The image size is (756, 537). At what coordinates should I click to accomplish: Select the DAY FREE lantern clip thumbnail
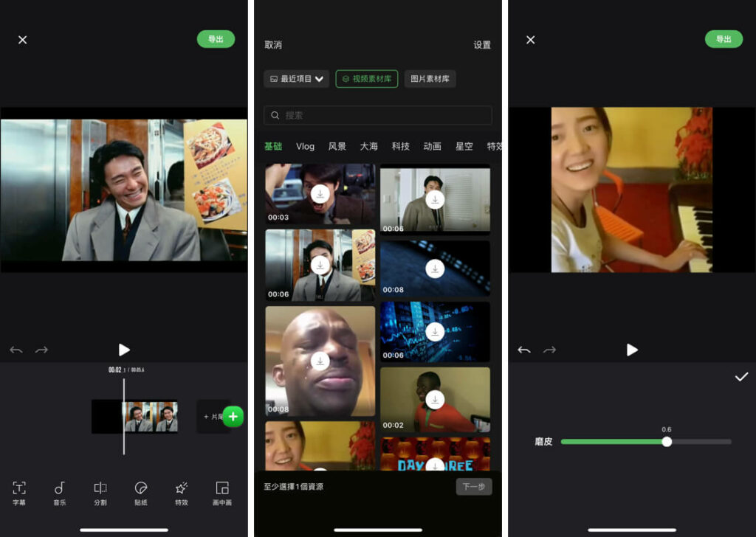click(435, 454)
